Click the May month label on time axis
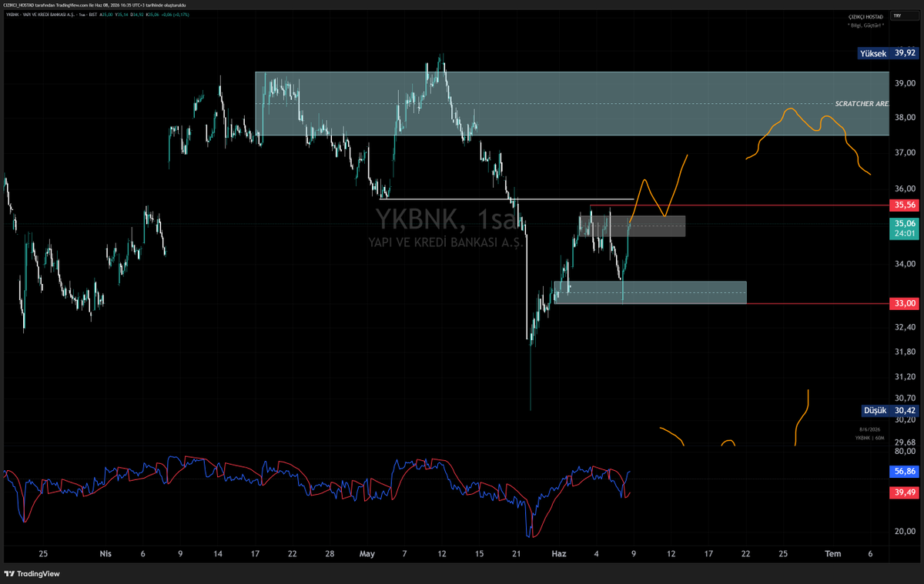Screen dimensions: 924x584 pyautogui.click(x=367, y=553)
